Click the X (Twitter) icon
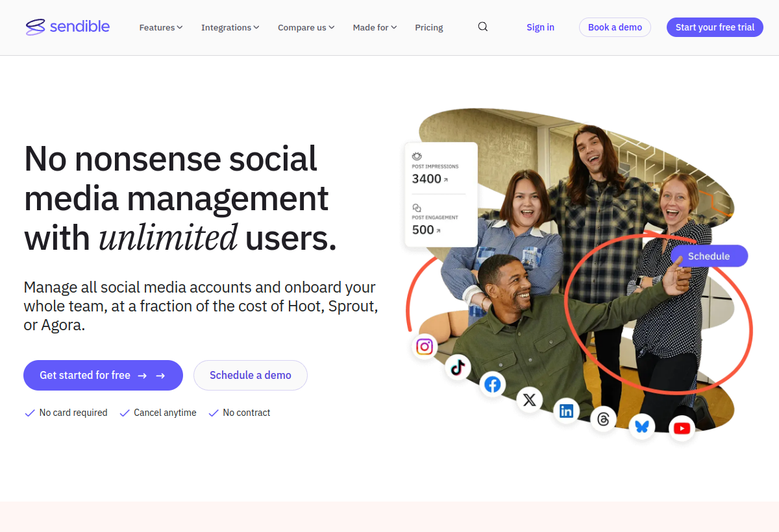Screen dimensions: 779x532 pos(529,400)
